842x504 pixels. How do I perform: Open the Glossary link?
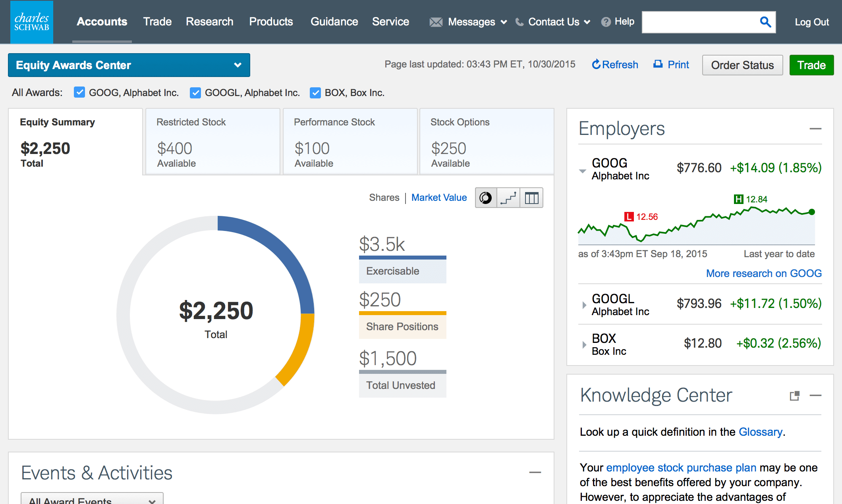(x=760, y=432)
